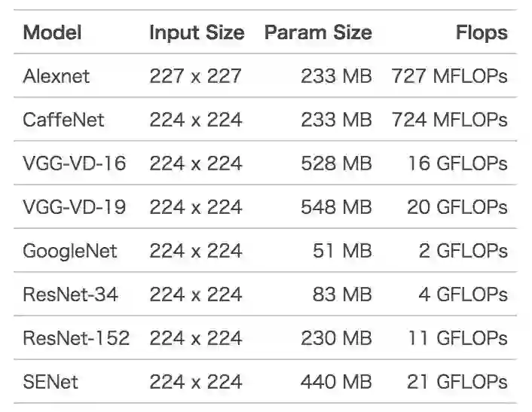The height and width of the screenshot is (412, 532).
Task: Click the 227 x 227 input size cell
Action: click(x=196, y=76)
